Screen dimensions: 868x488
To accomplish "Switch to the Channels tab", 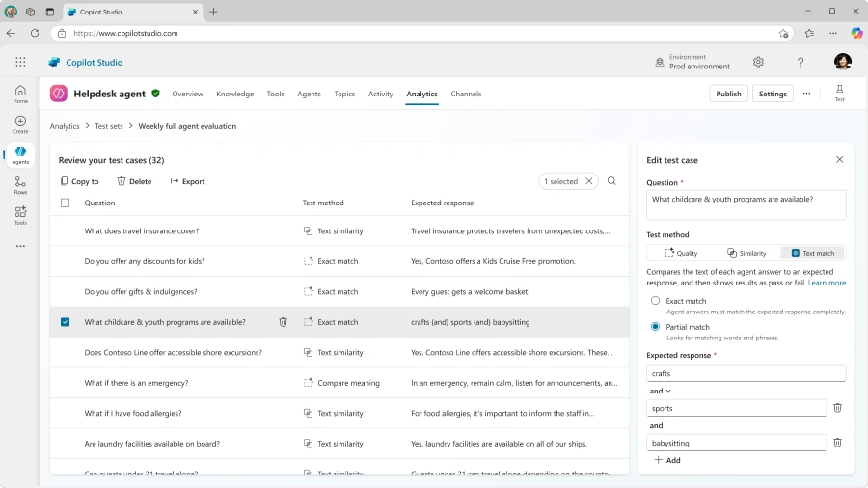I will 466,94.
